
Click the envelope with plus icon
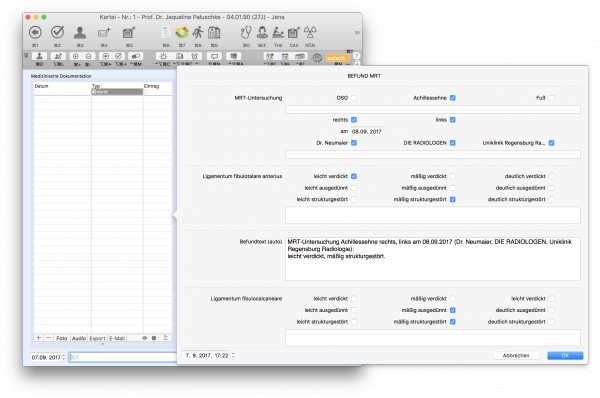pyautogui.click(x=104, y=33)
